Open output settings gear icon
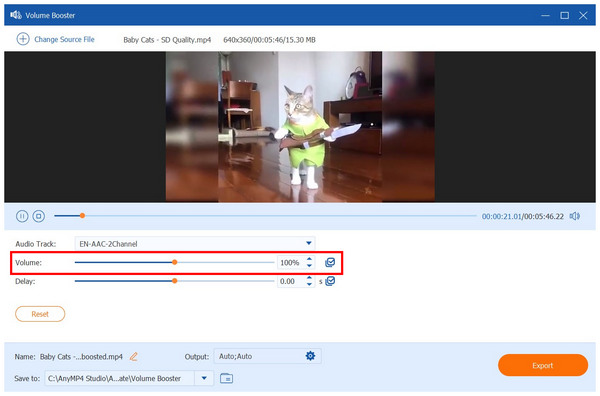 [310, 356]
